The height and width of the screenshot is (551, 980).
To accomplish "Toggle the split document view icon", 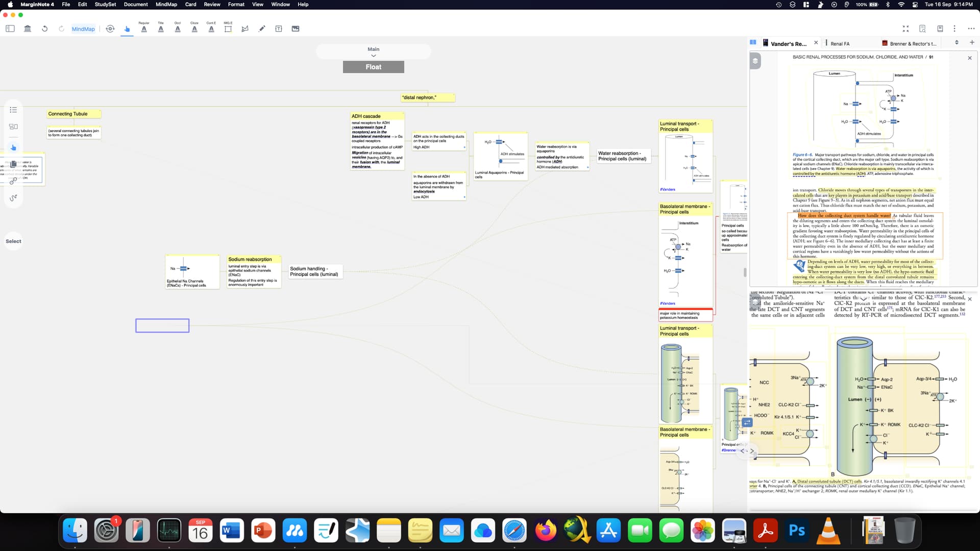I will click(753, 43).
